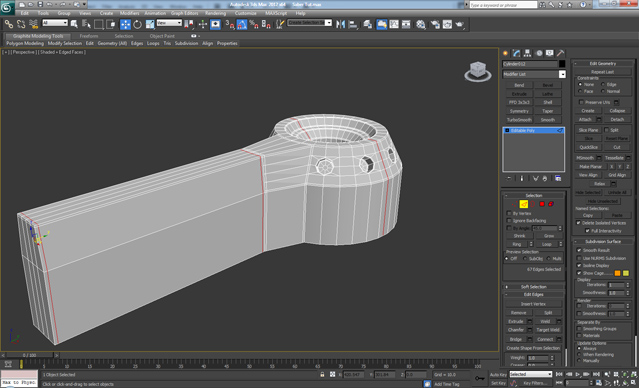This screenshot has height=388, width=639.
Task: Toggle the Percent Snap icon
Action: point(254,24)
